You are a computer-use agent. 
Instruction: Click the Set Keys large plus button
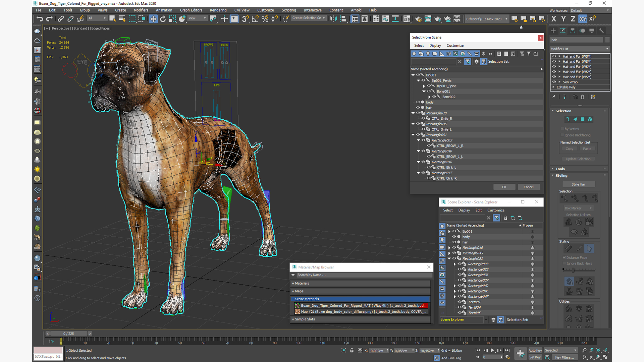[x=520, y=353]
